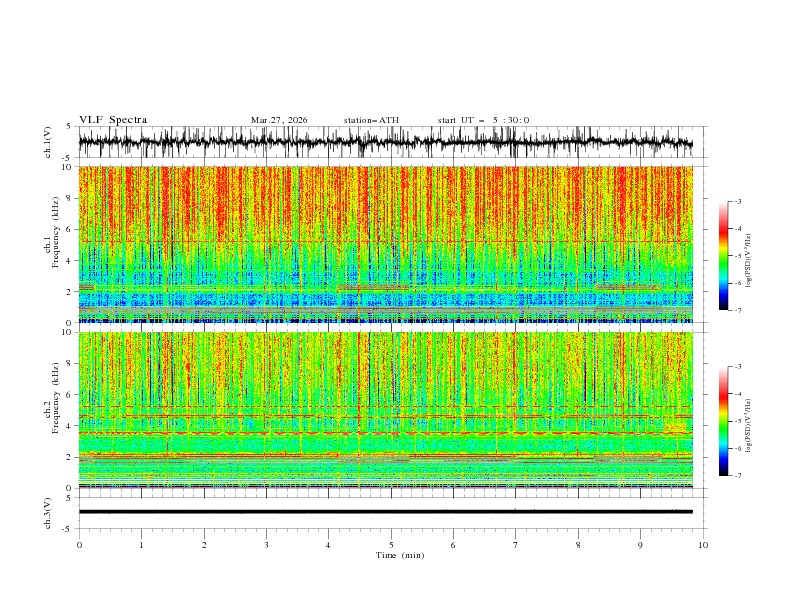Click the 'ch.1(V)' waveform axis label
792x612 pixels.
coord(47,142)
